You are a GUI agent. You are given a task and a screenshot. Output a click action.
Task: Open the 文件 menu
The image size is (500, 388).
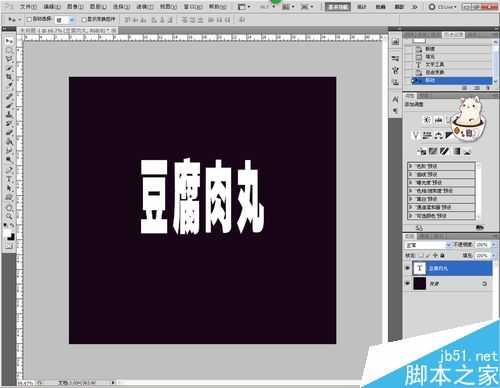click(x=28, y=7)
